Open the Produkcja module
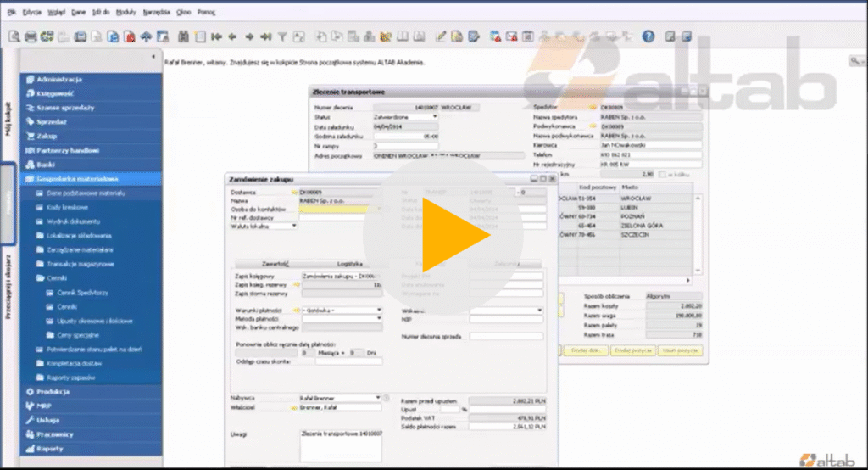This screenshot has height=470, width=868. click(92, 392)
